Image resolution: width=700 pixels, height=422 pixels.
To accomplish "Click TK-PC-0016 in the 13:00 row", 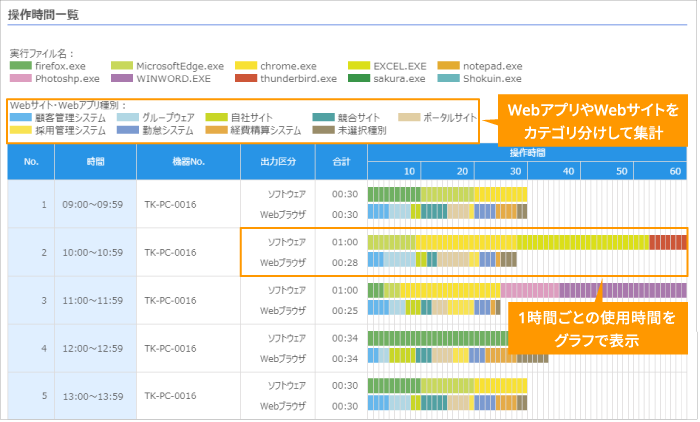I will (170, 396).
